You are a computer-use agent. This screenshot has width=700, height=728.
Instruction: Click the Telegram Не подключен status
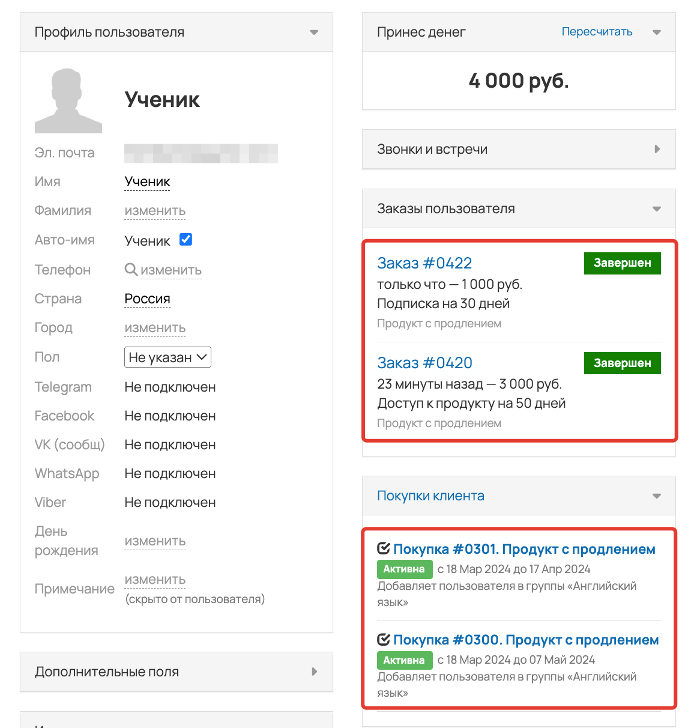click(170, 387)
